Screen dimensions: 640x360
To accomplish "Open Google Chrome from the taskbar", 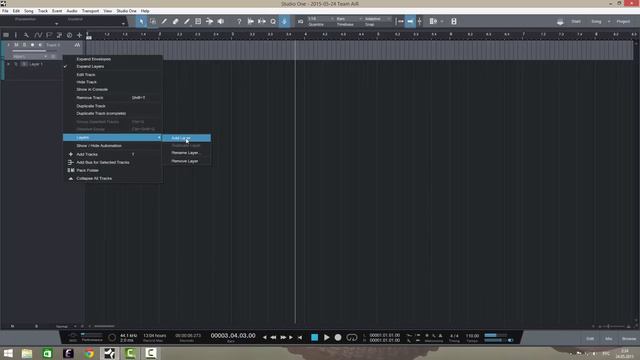I will point(89,353).
